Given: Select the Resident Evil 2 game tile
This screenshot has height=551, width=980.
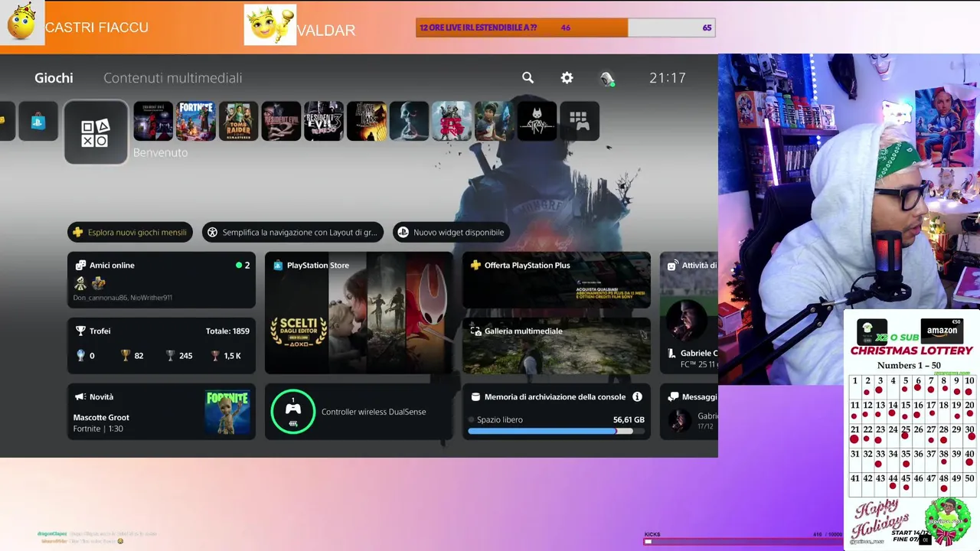Looking at the screenshot, I should [281, 122].
